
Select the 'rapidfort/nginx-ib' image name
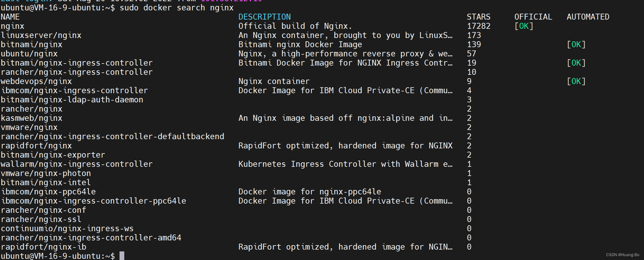43,247
